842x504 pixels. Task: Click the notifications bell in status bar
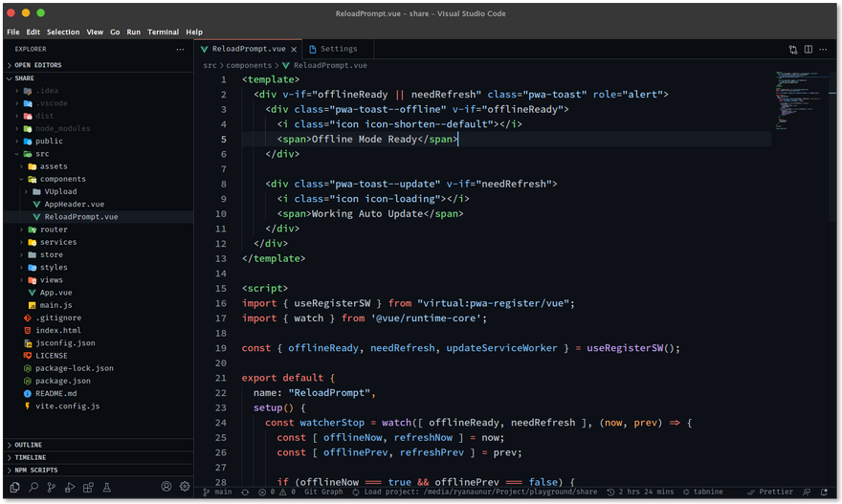(825, 492)
